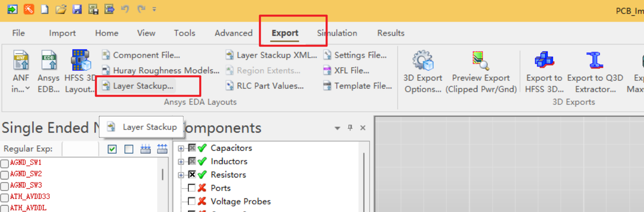
Task: Toggle the Capacitors checkbox
Action: coord(192,148)
